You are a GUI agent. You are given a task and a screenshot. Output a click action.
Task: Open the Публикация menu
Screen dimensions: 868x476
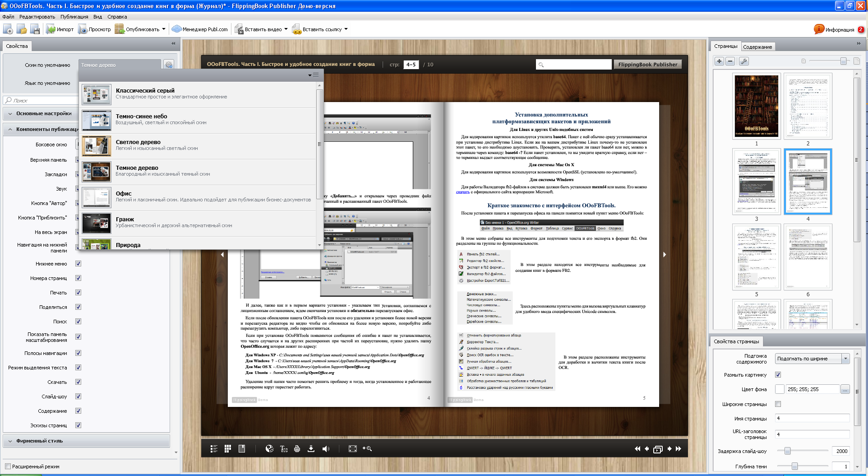[74, 17]
